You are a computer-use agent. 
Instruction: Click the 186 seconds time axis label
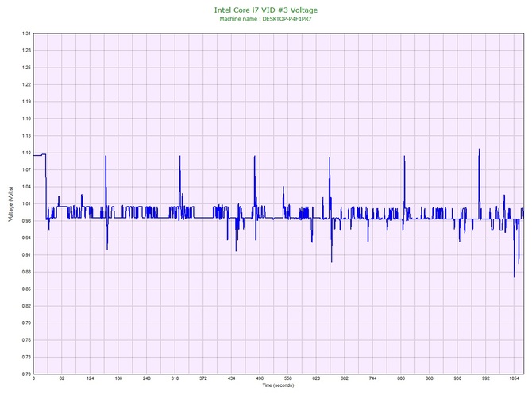(118, 378)
